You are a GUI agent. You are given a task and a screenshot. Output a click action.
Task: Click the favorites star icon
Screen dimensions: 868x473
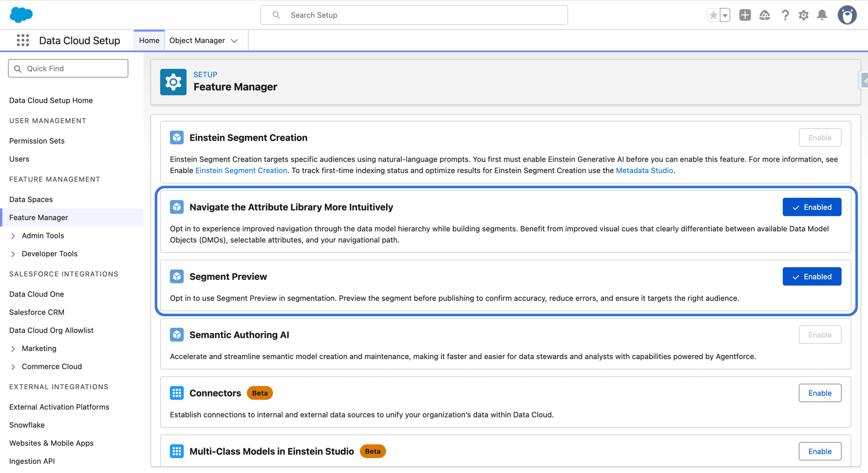713,15
